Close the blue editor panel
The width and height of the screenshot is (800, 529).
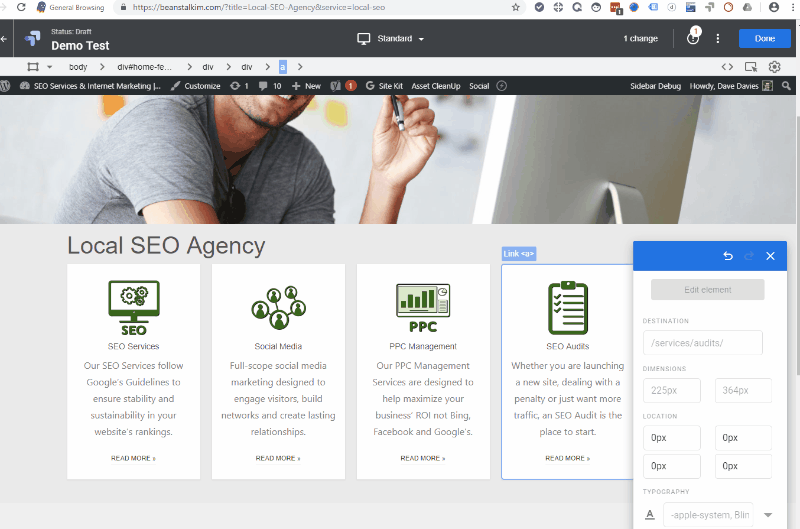click(770, 256)
